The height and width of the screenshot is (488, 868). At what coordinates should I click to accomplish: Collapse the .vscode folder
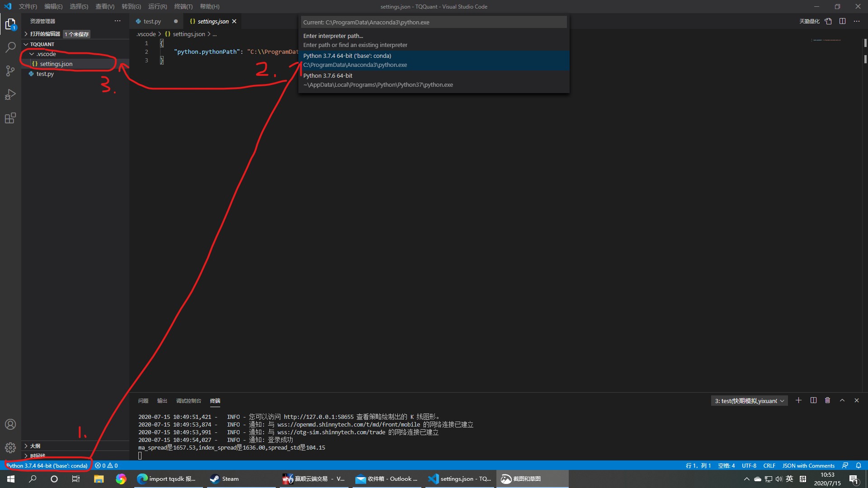point(75,54)
